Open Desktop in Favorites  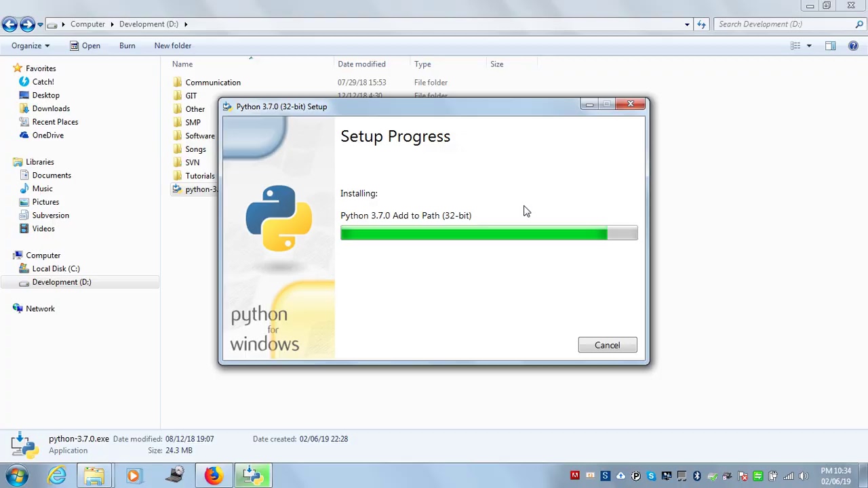click(x=45, y=95)
